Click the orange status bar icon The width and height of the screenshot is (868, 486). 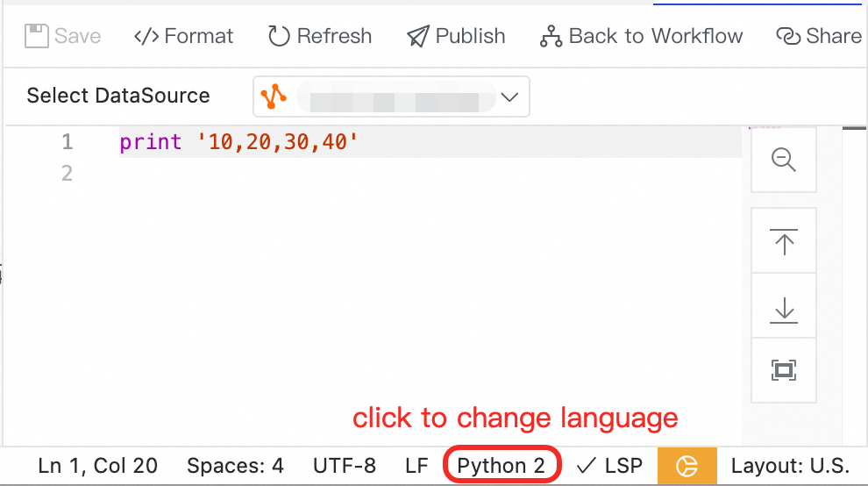click(x=687, y=466)
